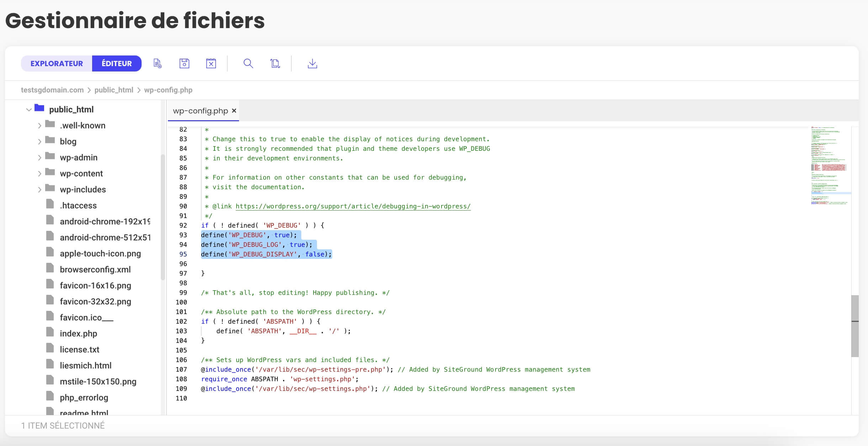Download file with the download arrow icon

(x=312, y=64)
